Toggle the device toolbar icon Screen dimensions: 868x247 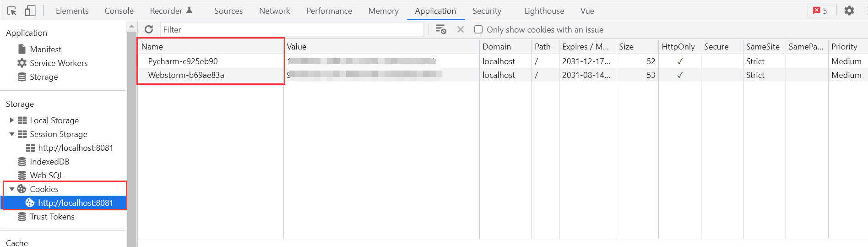coord(30,11)
